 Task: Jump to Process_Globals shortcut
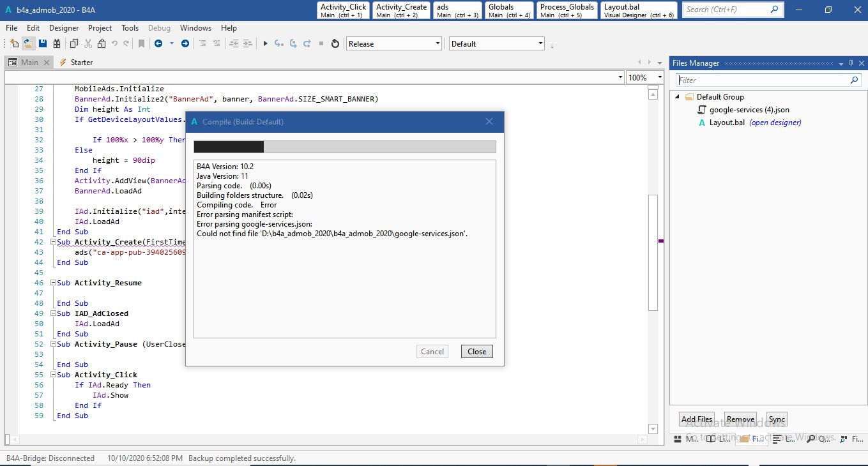click(x=567, y=10)
